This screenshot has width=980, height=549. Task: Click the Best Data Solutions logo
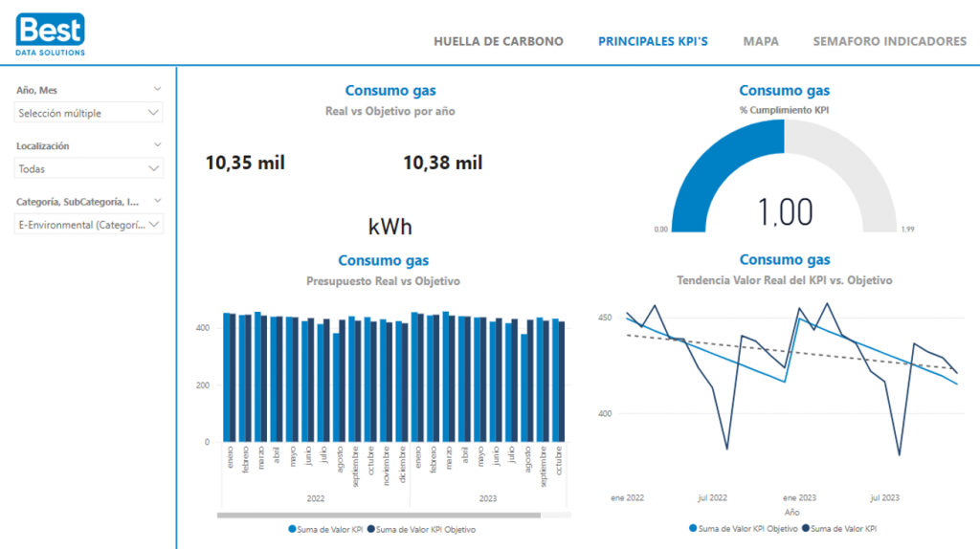point(51,33)
